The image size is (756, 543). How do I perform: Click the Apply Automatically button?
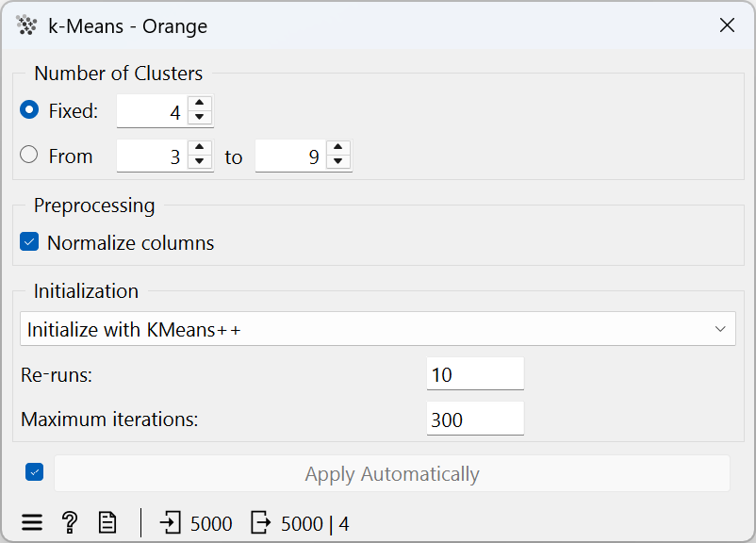click(x=392, y=474)
